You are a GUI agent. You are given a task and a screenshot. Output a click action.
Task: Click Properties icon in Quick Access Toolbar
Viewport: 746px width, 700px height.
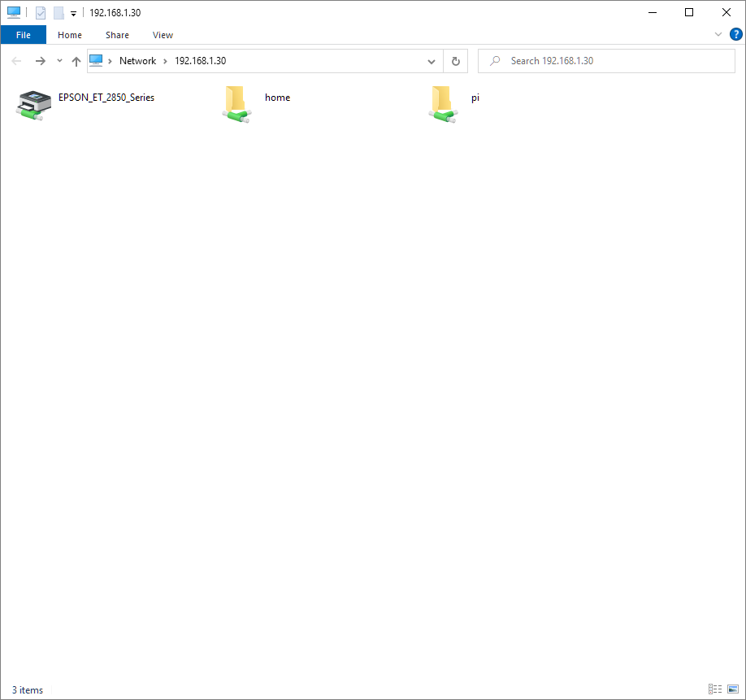[x=41, y=13]
